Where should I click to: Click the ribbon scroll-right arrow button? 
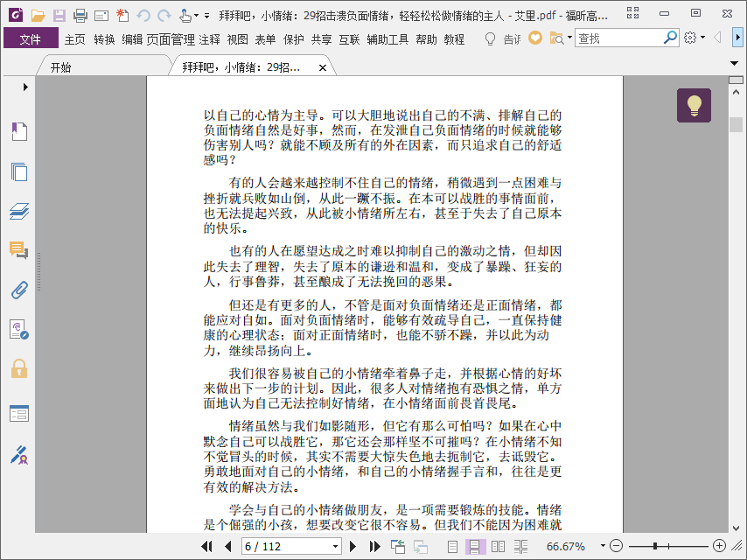[x=737, y=37]
